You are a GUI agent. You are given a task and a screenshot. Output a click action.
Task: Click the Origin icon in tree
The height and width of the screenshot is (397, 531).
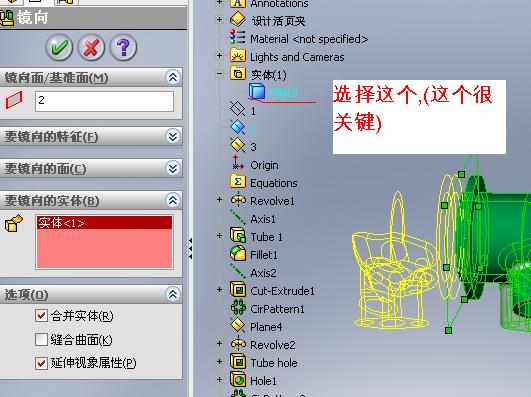coord(238,163)
